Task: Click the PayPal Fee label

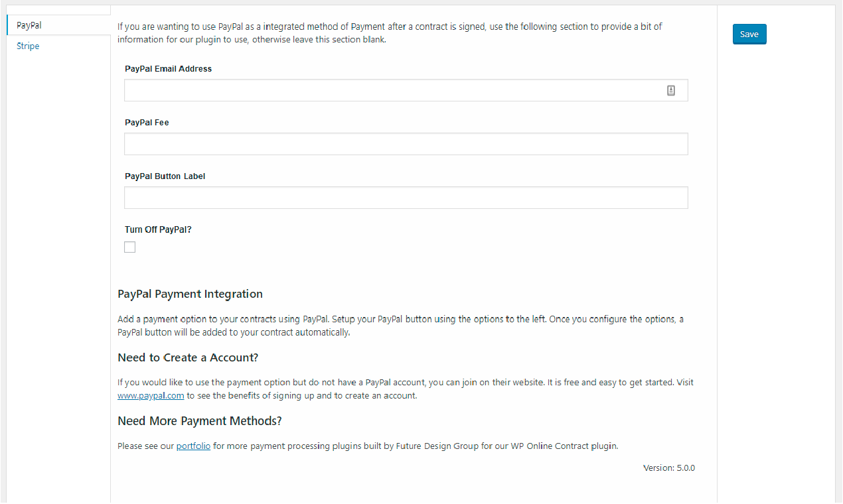Action: click(147, 122)
